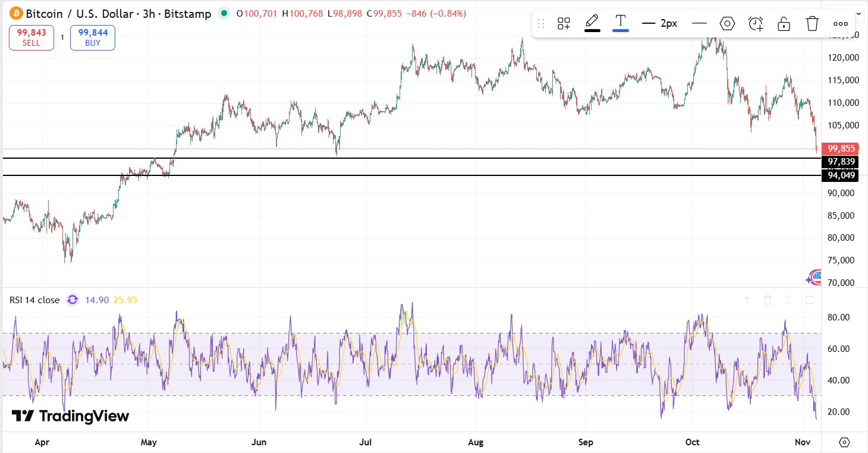The width and height of the screenshot is (868, 453).
Task: Click the SELL 99,843 button
Action: click(32, 37)
